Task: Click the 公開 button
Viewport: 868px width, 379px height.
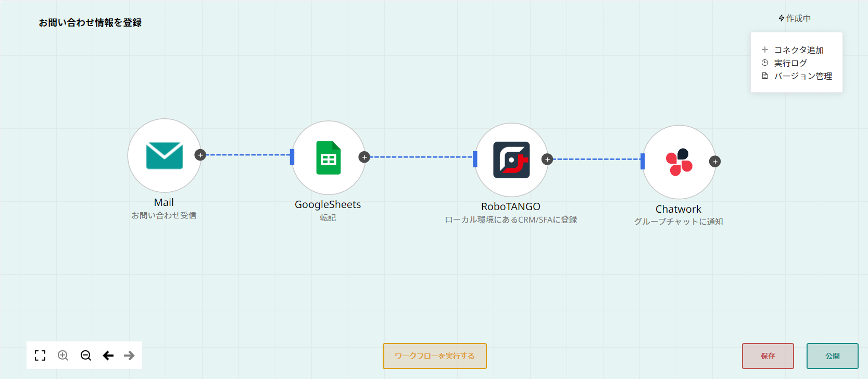Action: pos(833,356)
